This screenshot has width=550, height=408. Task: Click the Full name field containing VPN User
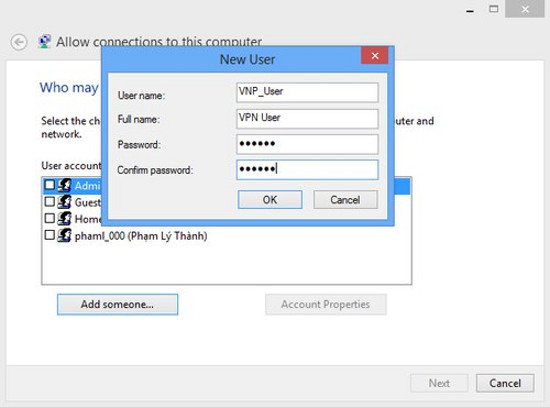pyautogui.click(x=307, y=119)
